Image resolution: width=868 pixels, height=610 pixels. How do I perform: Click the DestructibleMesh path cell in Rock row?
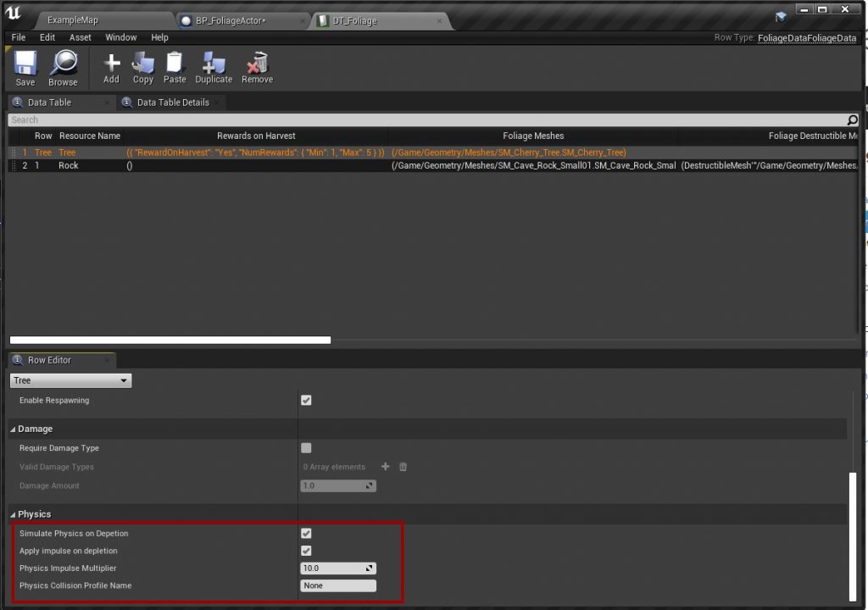point(770,165)
